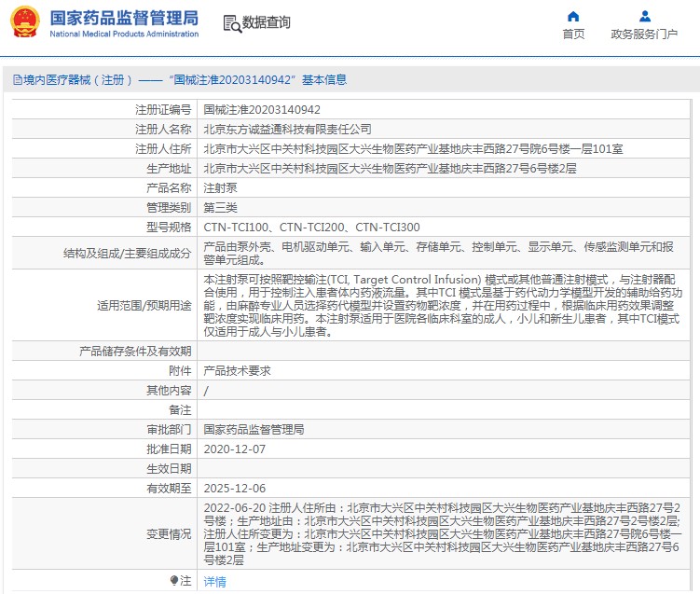Click the national emblem logo icon
This screenshot has width=700, height=594.
25,22
